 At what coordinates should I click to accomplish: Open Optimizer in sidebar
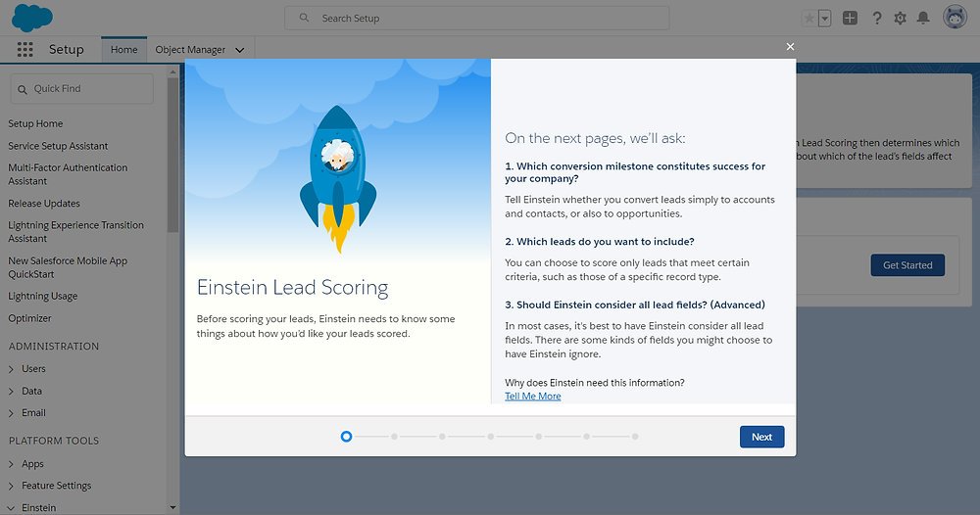tap(30, 318)
